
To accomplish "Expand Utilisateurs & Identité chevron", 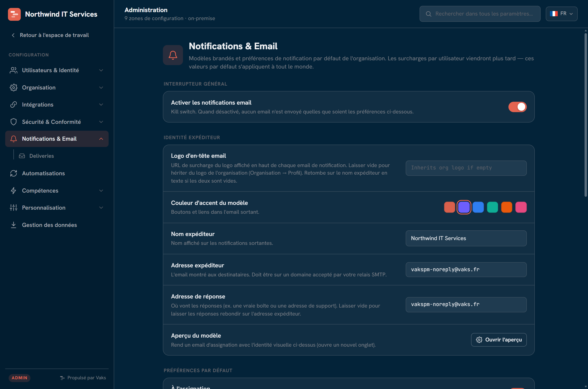I will pos(101,70).
